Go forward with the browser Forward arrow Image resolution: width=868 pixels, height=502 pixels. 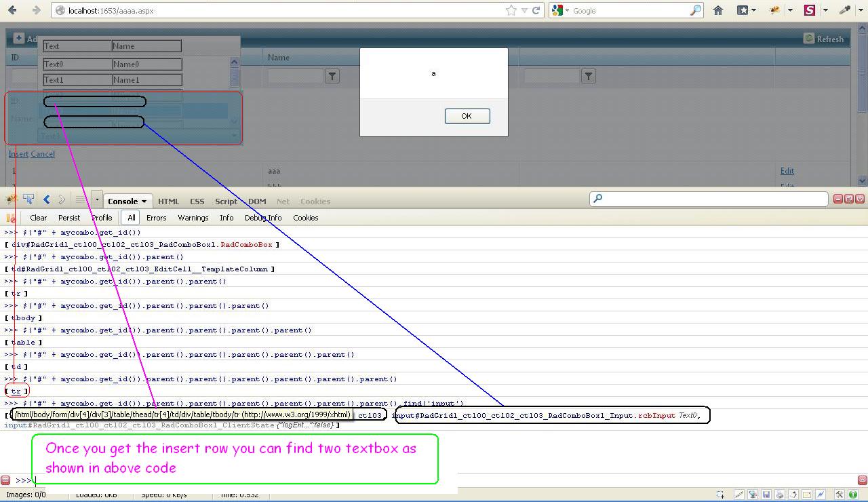tap(36, 10)
